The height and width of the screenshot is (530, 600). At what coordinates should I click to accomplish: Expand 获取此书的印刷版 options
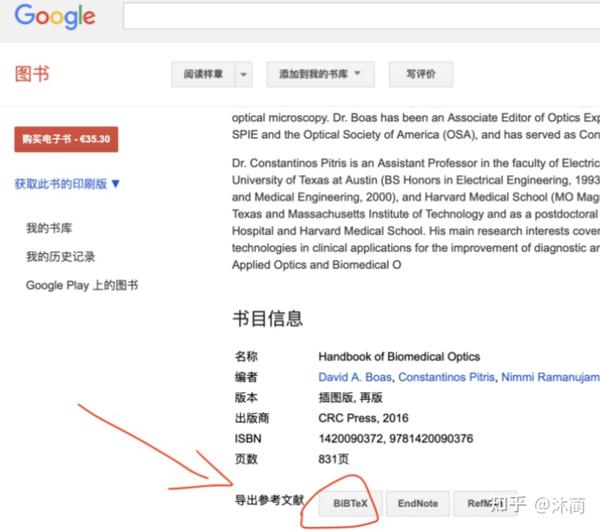[x=67, y=184]
